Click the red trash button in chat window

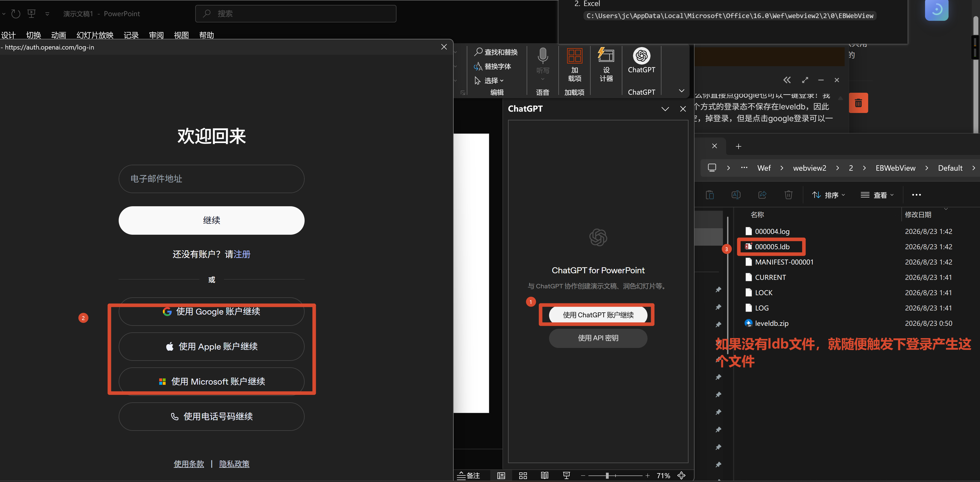tap(858, 103)
